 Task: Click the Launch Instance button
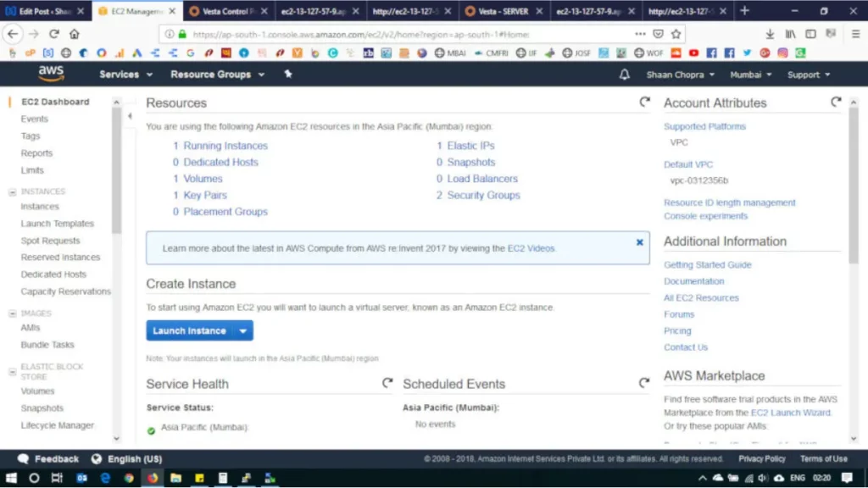[x=189, y=331]
